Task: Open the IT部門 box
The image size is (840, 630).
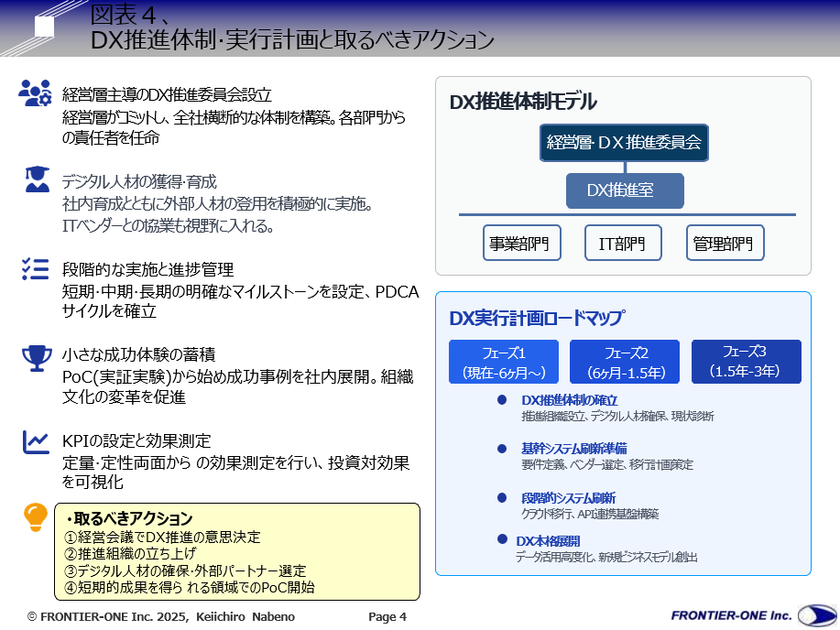Action: click(622, 242)
